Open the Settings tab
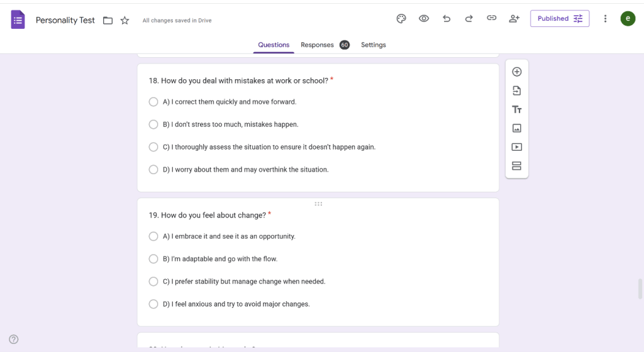Viewport: 644px width, 352px height. coord(373,45)
